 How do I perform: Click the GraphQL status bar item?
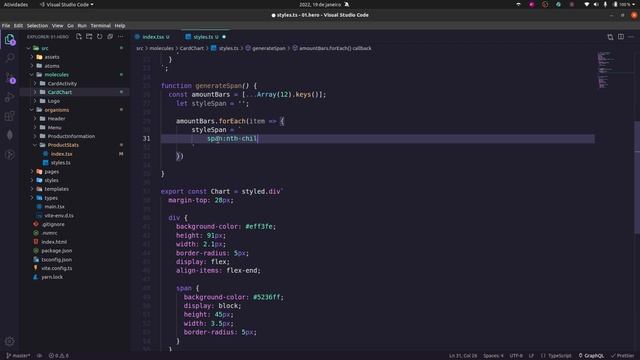point(591,356)
